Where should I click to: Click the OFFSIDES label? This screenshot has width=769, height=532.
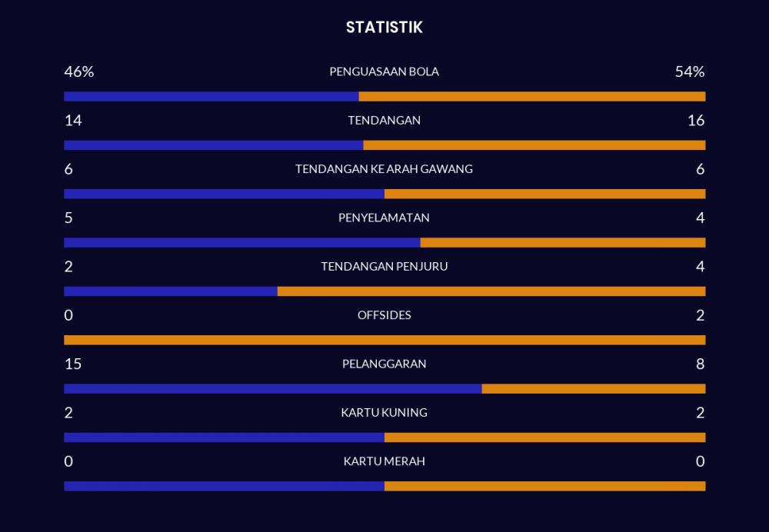(x=384, y=314)
